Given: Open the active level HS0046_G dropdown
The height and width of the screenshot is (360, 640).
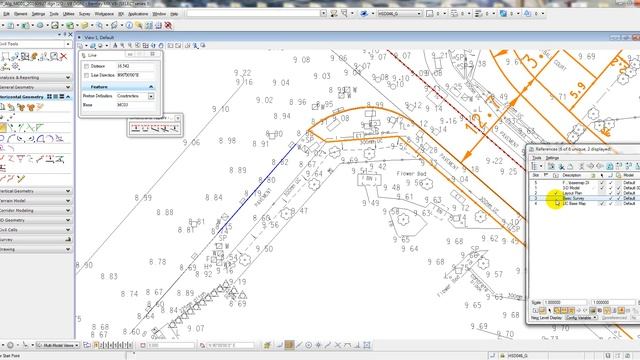Looking at the screenshot, I should click(419, 14).
